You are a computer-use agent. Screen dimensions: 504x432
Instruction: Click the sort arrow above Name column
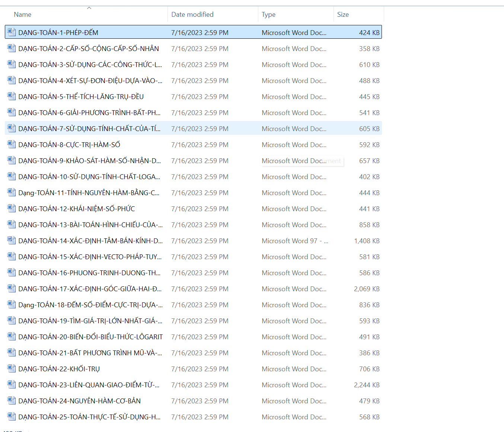tap(89, 8)
